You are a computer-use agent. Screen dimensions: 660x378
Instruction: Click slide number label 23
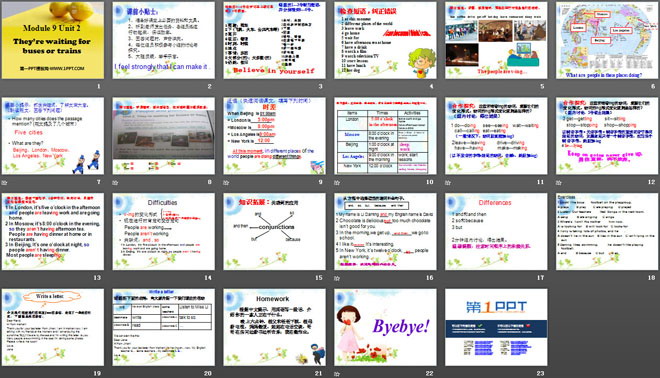point(540,373)
